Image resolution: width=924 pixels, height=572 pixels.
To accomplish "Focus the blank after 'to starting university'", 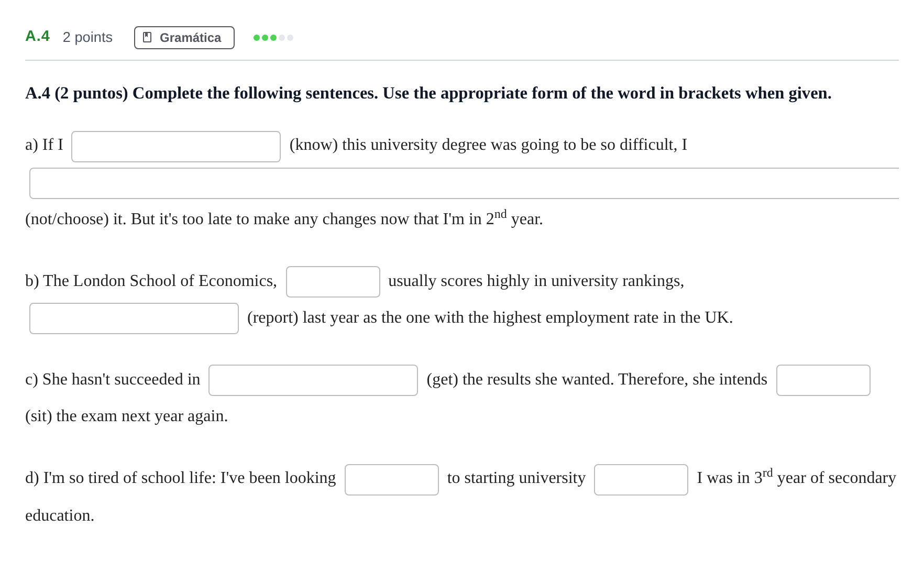I will [641, 480].
